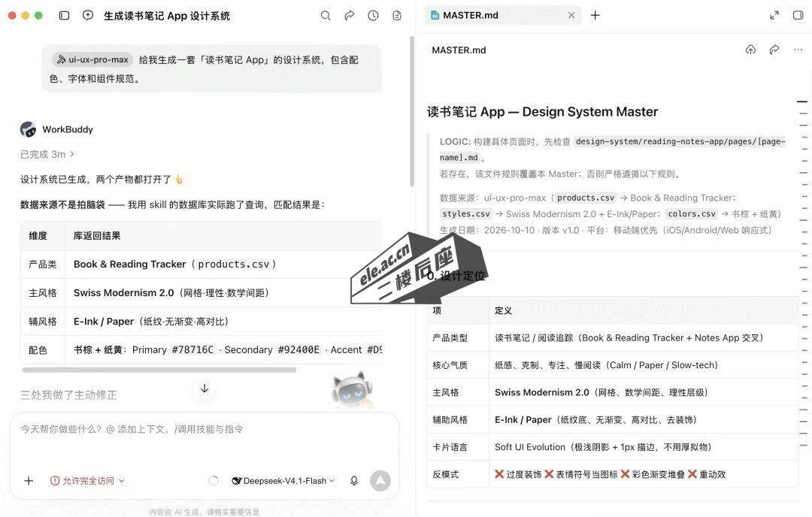Open the files list icon in chat header
This screenshot has width=812, height=517.
click(x=397, y=16)
